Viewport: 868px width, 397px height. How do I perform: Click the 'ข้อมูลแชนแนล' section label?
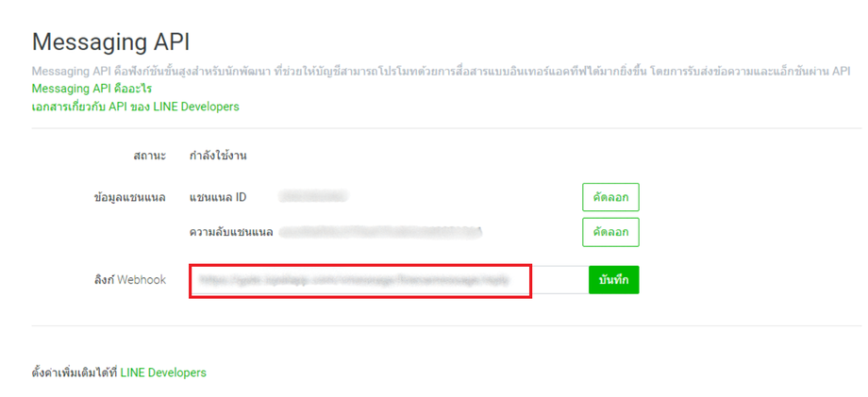(x=130, y=197)
